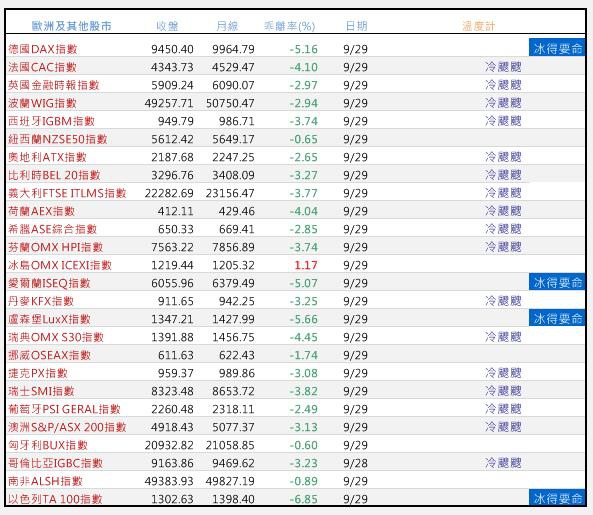Click the deviation value -5.07

303,283
